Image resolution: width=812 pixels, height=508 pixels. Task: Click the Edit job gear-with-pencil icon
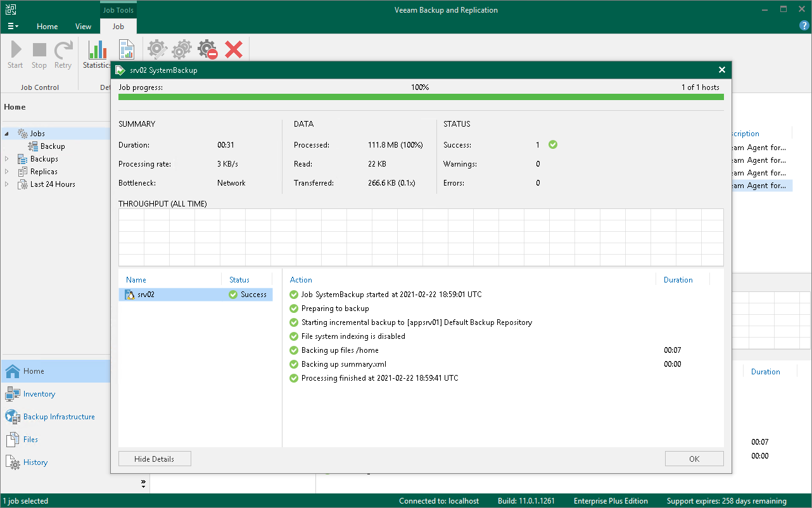pos(157,49)
